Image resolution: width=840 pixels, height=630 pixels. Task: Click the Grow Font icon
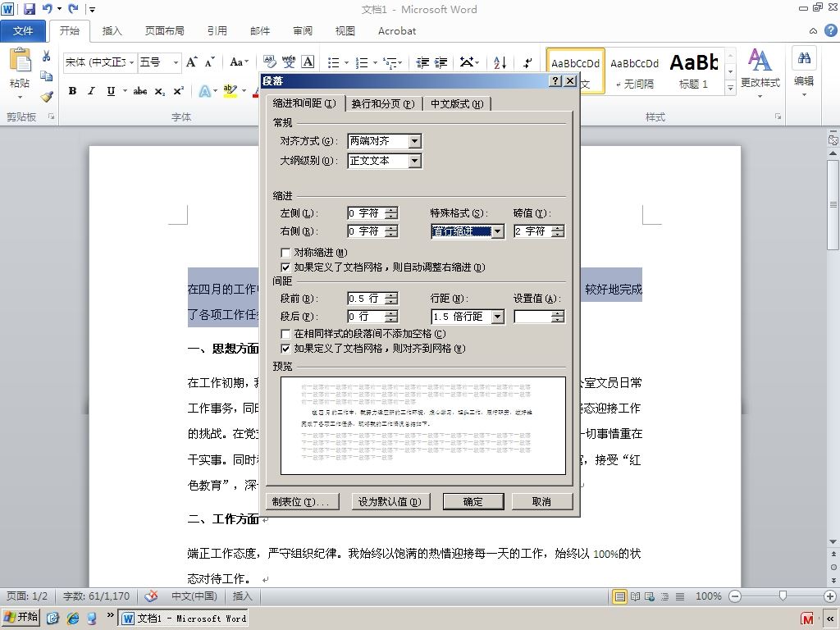pyautogui.click(x=191, y=62)
